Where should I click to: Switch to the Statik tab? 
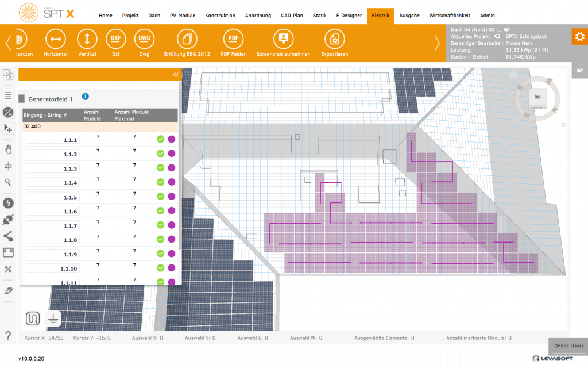click(319, 16)
